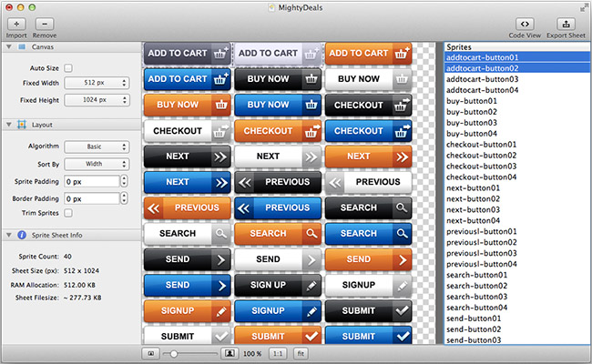Viewport: 592px width, 364px height.
Task: Click the 1:1 actual size button
Action: 276,352
